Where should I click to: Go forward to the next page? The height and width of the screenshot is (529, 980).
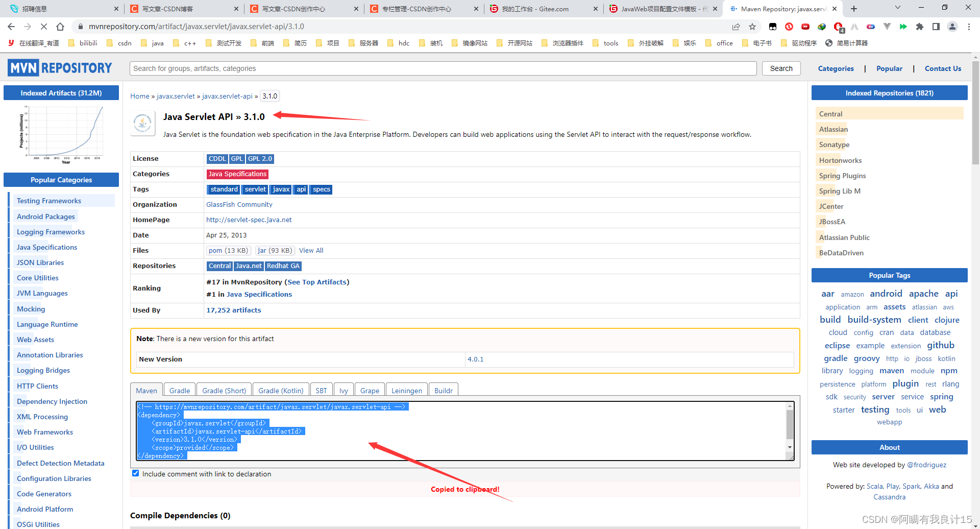pos(28,27)
